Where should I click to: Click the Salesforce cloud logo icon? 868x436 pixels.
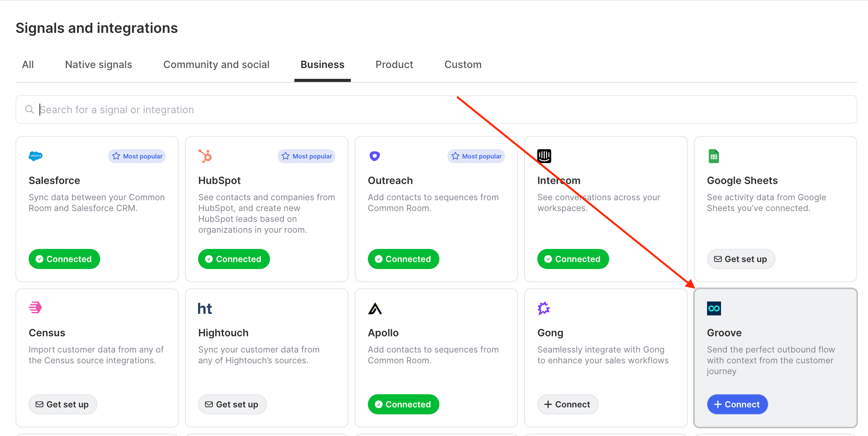(x=36, y=156)
